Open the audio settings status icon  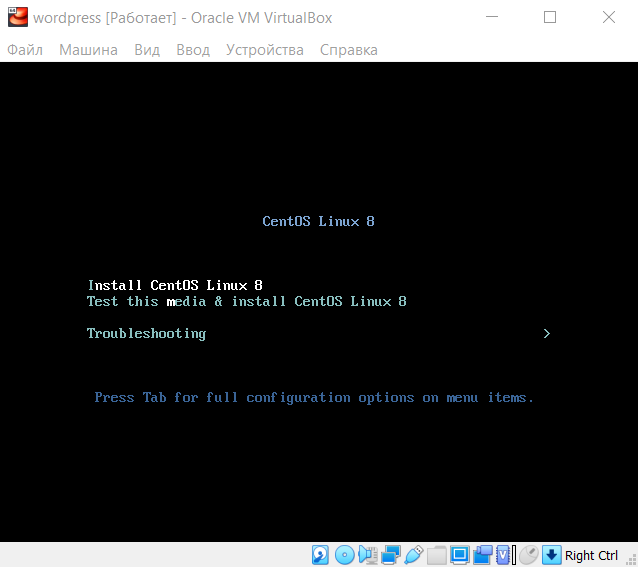pos(368,555)
